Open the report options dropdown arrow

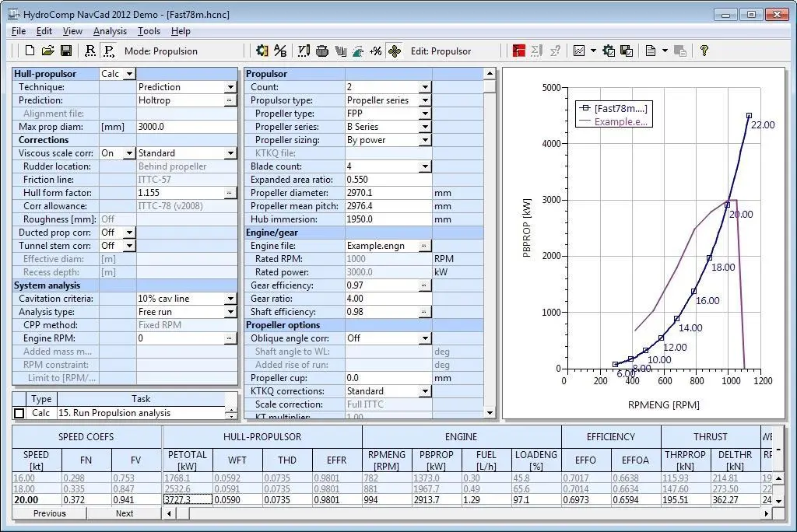[665, 51]
